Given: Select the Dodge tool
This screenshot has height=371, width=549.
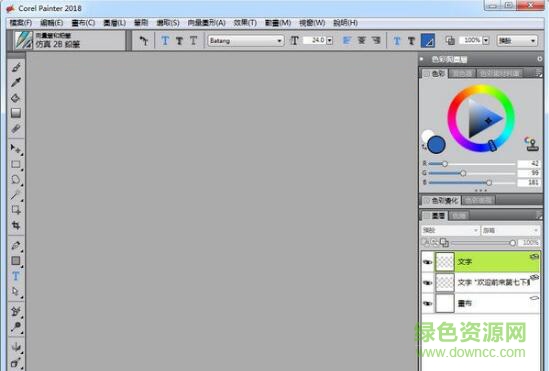Looking at the screenshot, I should (x=16, y=327).
